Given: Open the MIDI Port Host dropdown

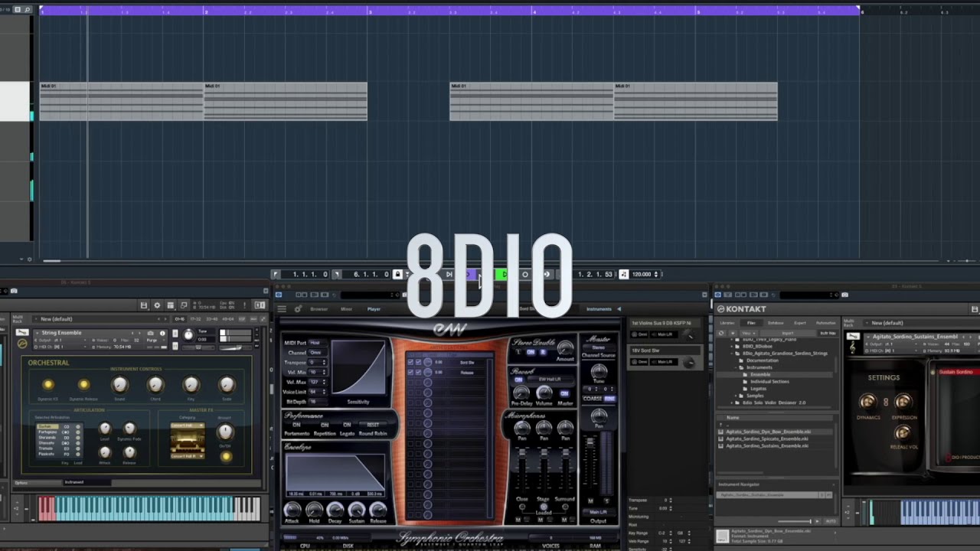Looking at the screenshot, I should click(x=317, y=343).
